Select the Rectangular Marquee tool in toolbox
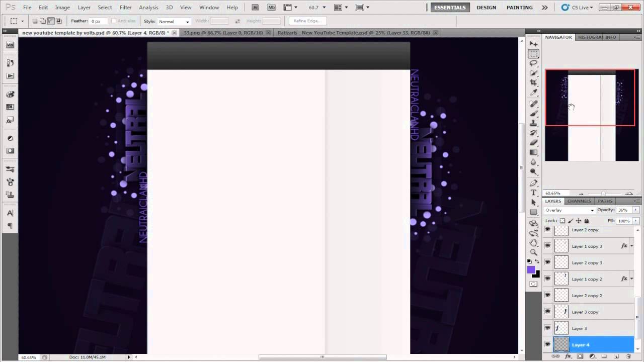Screen dimensions: 644x362 (x=534, y=54)
